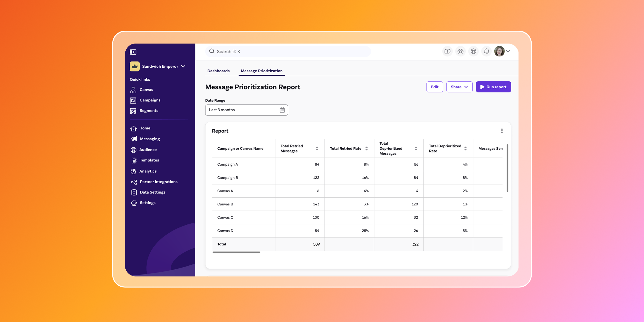Go to Home in sidebar

[x=140, y=128]
